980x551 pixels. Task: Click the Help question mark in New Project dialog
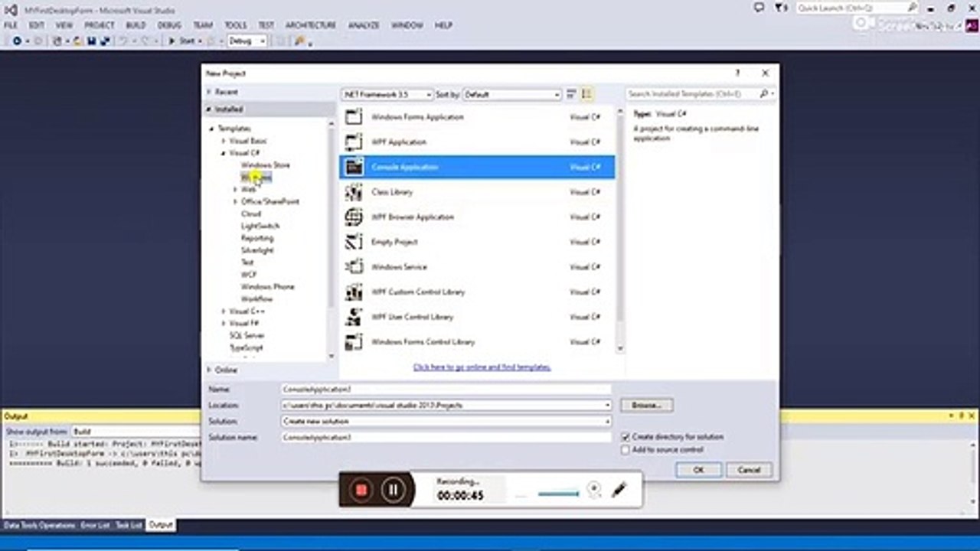click(738, 73)
